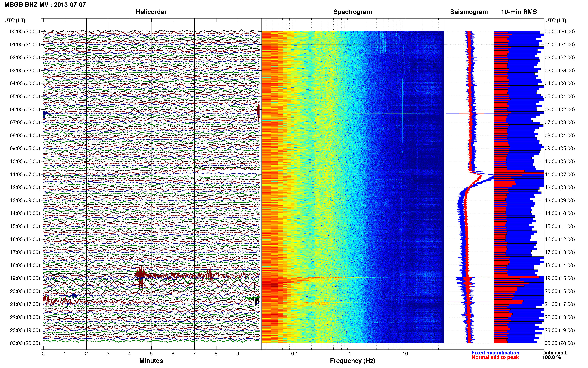Image resolution: width=588 pixels, height=368 pixels.
Task: Click the left '06:00 (02:00)' time label
Action: (25, 110)
